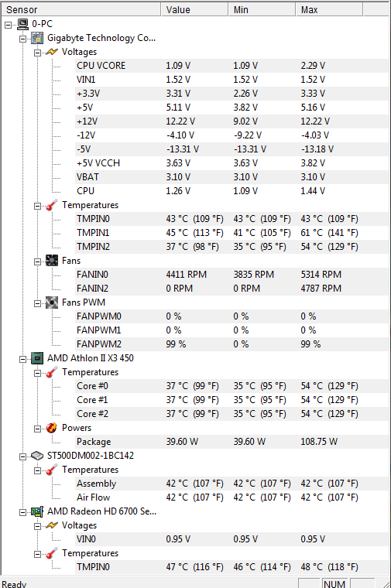391x588 pixels.
Task: Select the CPU VCORE row
Action: coord(232,66)
